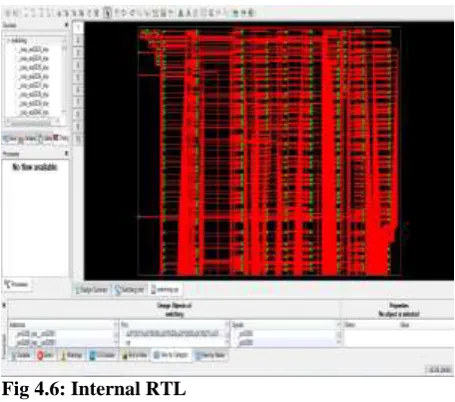
Task: Switch to the Files tab
Action: [45, 138]
